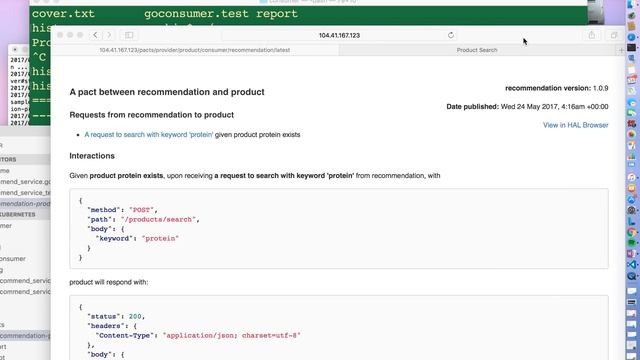Switch to the pacts/provider/product tab
The image size is (640, 360).
(195, 50)
